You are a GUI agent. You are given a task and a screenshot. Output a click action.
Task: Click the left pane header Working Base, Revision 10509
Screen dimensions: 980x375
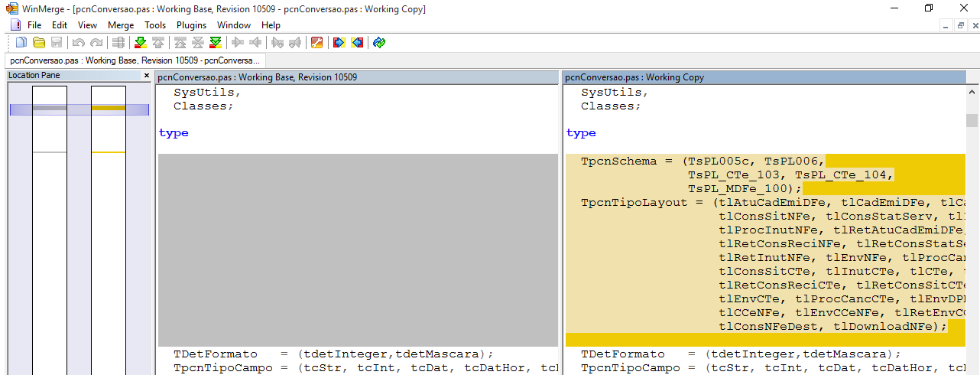point(357,77)
